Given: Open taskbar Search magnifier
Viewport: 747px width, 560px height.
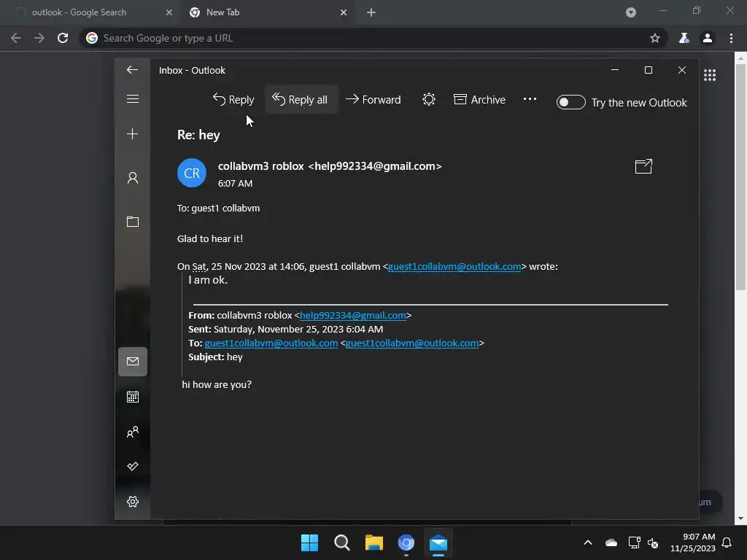Looking at the screenshot, I should tap(342, 542).
